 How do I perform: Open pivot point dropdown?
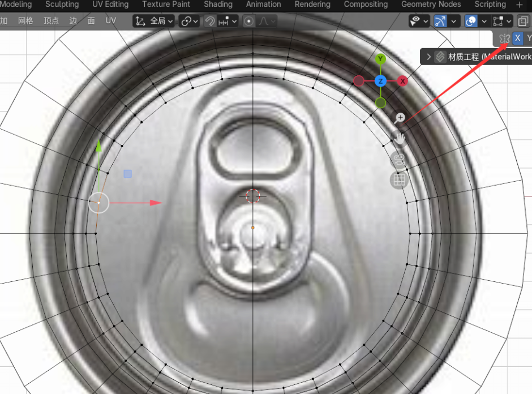(x=189, y=21)
